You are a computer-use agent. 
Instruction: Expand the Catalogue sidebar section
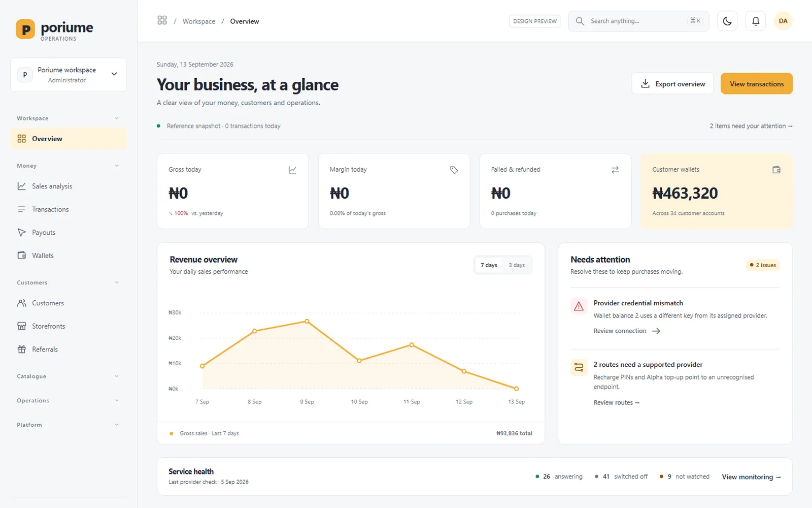click(69, 376)
